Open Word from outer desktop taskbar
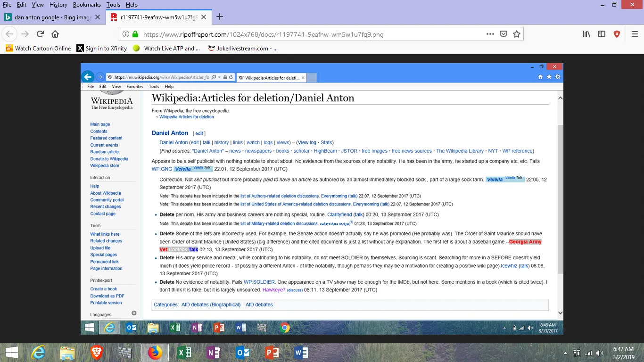 point(301,353)
